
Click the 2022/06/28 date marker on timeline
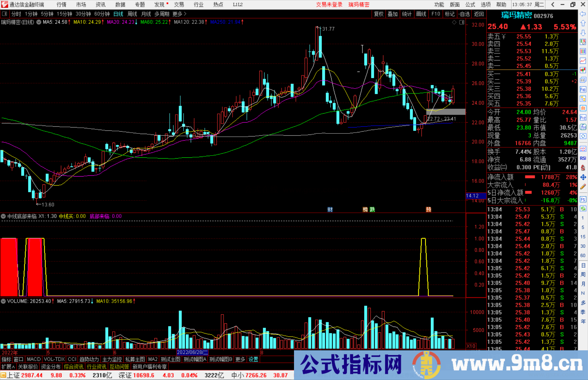(x=192, y=352)
